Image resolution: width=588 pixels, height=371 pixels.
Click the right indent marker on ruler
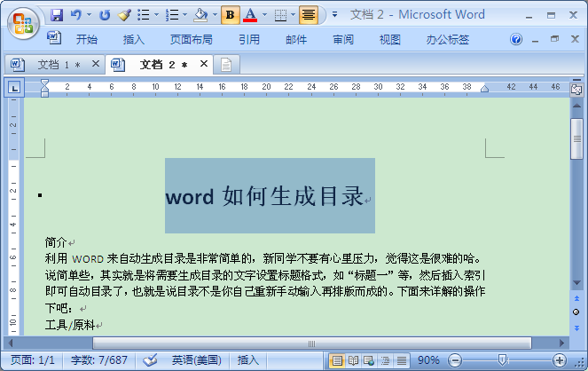tap(484, 89)
